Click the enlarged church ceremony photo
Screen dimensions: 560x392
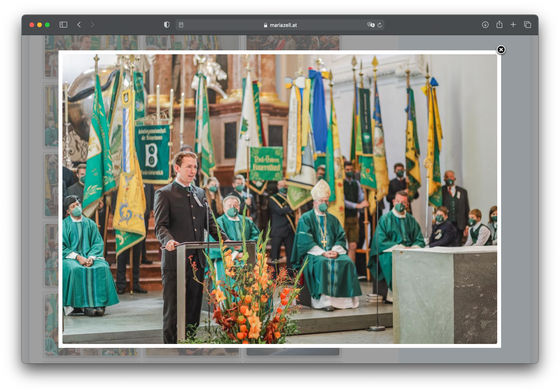279,199
